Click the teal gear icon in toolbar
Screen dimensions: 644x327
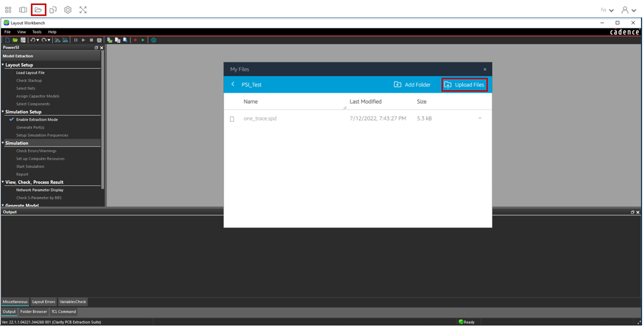point(153,40)
